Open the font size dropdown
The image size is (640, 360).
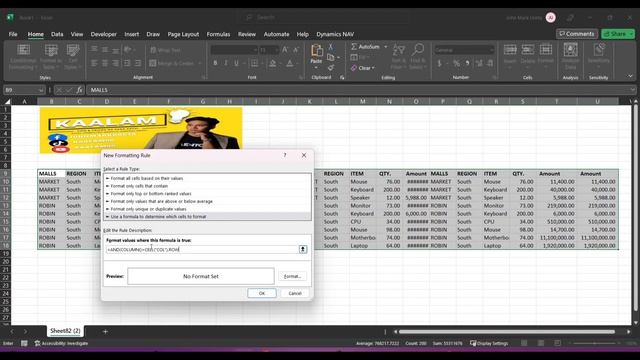(276, 50)
